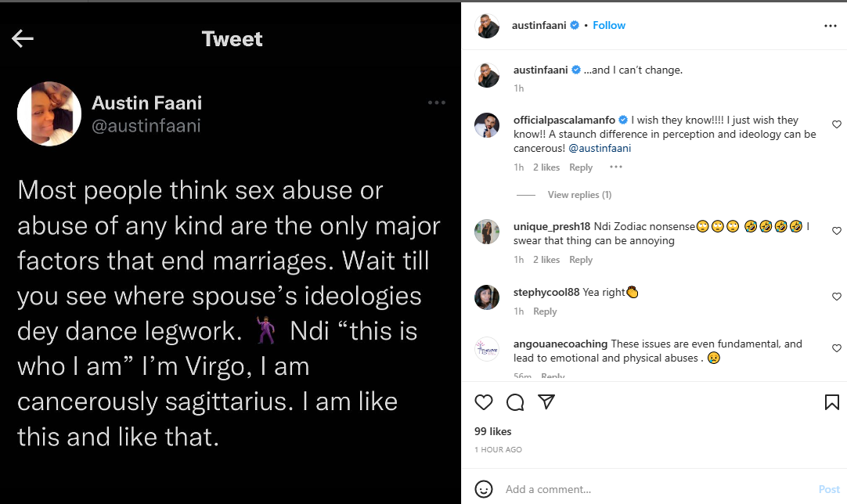847x504 pixels.
Task: Expand View replies (1) under the first comment
Action: [579, 195]
